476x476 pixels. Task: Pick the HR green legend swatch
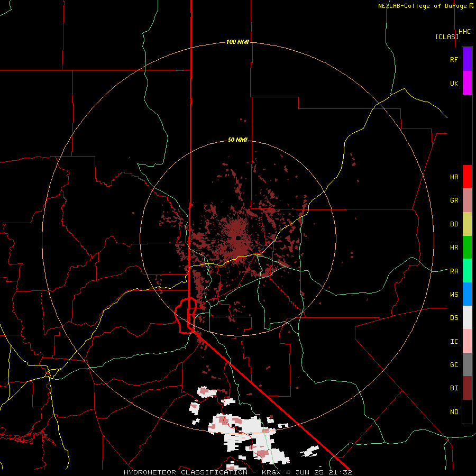467,248
